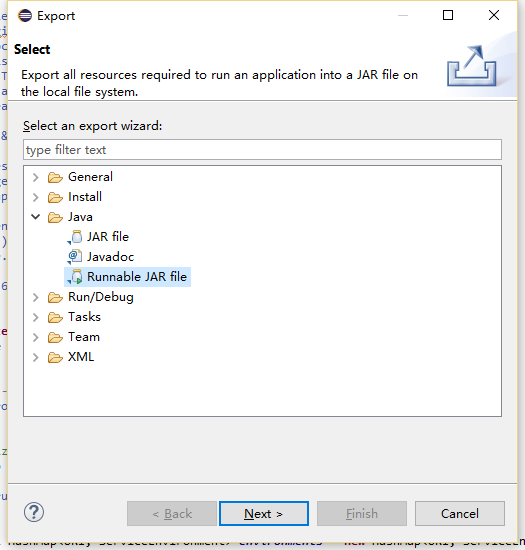
Task: Click the Run/Debug folder icon
Action: [x=55, y=298]
